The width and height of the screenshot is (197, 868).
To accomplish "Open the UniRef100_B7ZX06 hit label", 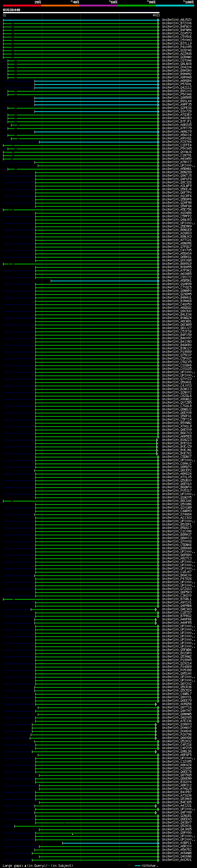I will click(x=177, y=23).
